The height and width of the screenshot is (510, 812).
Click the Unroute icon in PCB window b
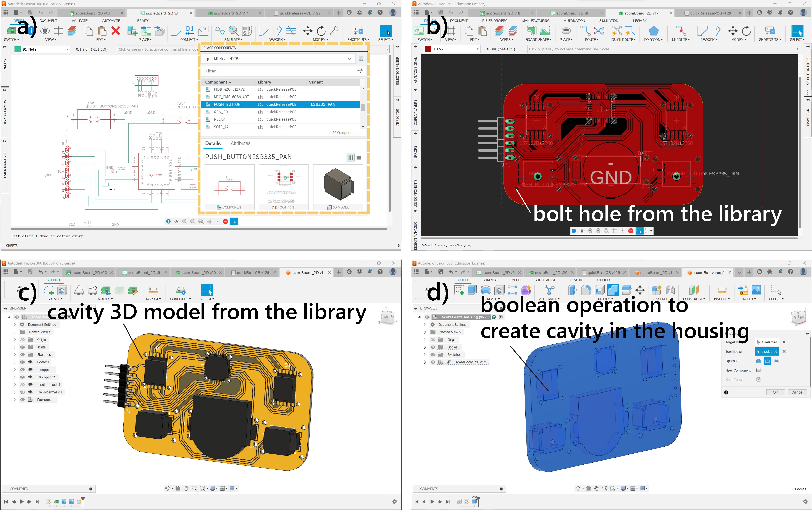[x=681, y=31]
